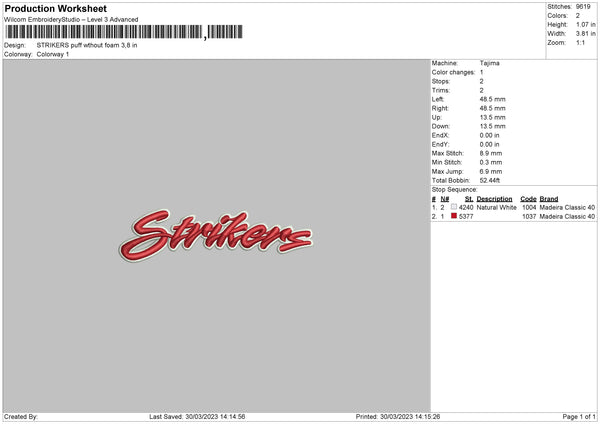600x424 pixels.
Task: Click the Zoom value 1:1
Action: pos(580,42)
